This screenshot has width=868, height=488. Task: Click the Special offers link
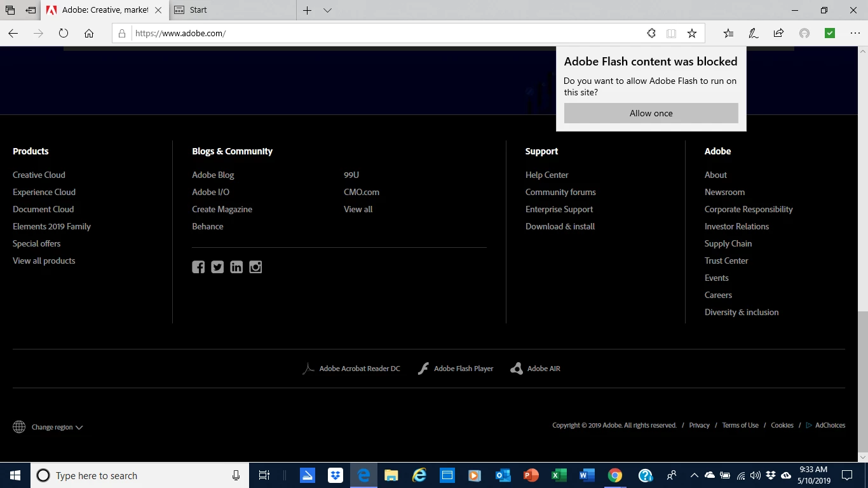[x=37, y=243]
